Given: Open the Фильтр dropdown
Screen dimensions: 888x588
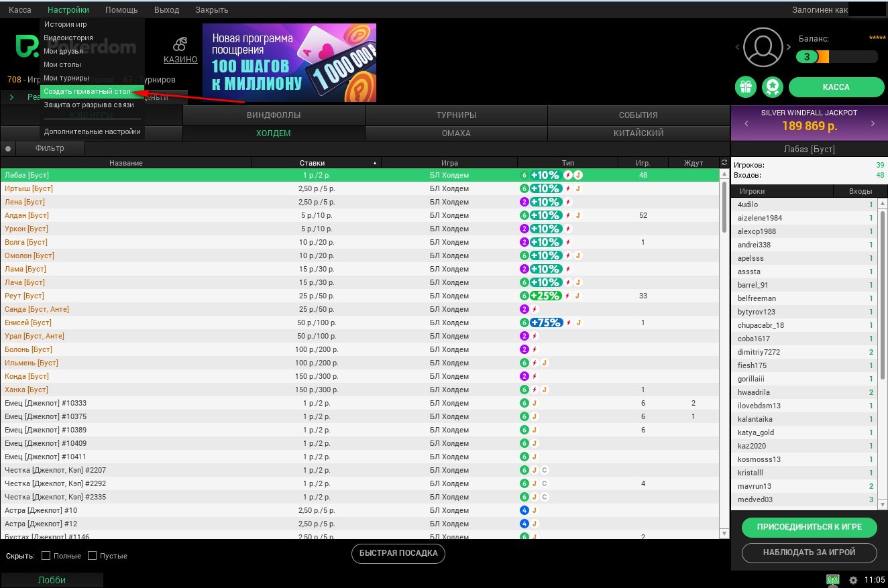Looking at the screenshot, I should pos(50,148).
